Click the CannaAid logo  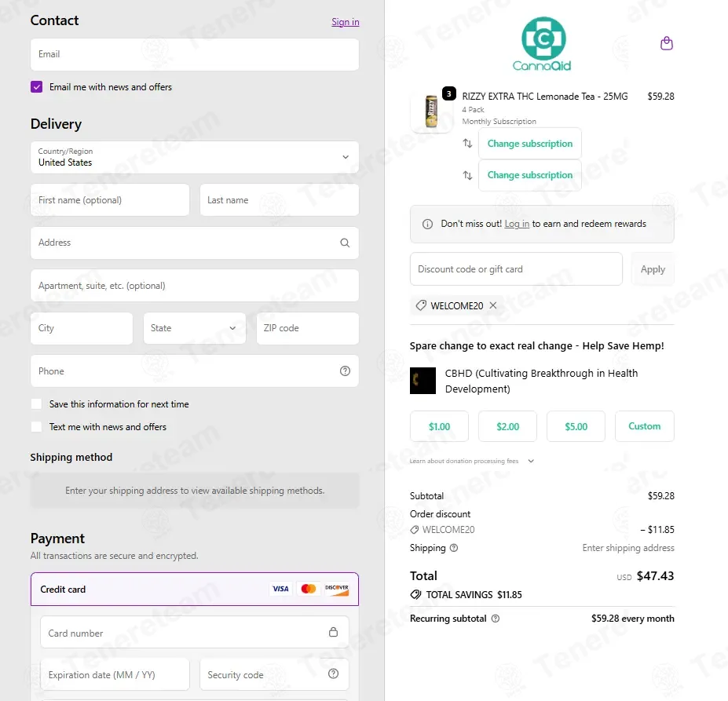tap(542, 44)
